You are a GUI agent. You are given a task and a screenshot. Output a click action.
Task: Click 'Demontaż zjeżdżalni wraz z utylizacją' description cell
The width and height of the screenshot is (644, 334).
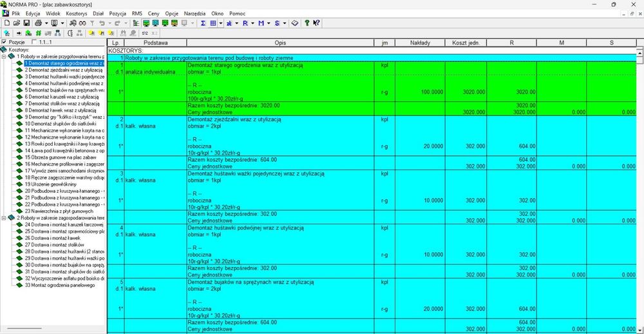(234, 120)
